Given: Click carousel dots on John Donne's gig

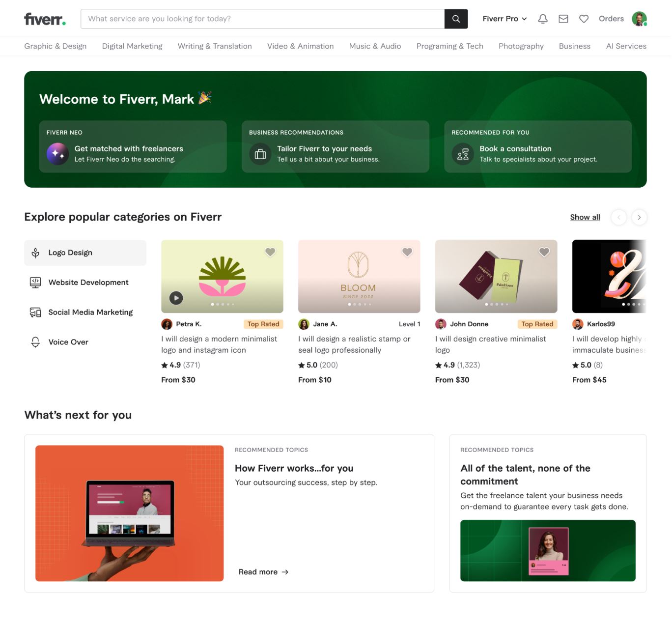Looking at the screenshot, I should pyautogui.click(x=496, y=304).
